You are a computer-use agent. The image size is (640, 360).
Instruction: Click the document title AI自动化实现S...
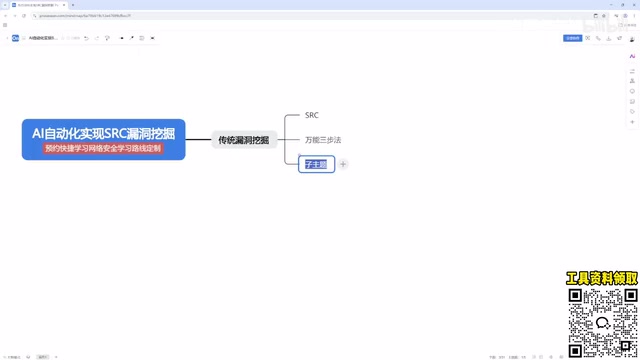(43, 38)
